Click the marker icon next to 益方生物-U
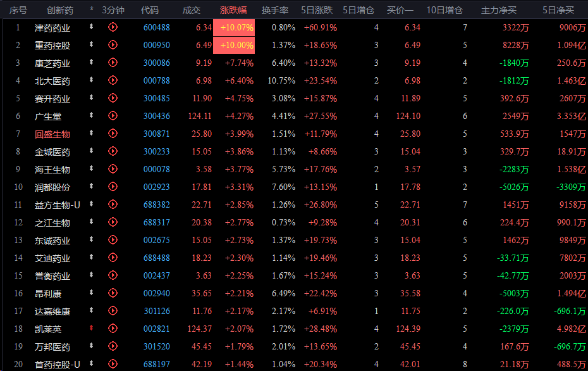Screen dimensions: 588x371 pyautogui.click(x=92, y=204)
